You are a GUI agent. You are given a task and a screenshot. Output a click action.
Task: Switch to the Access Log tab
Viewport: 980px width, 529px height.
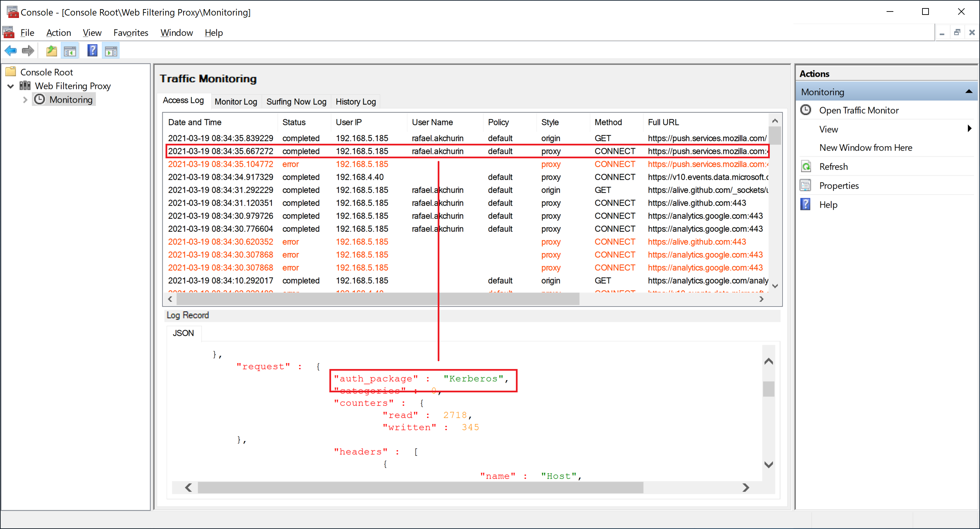pyautogui.click(x=183, y=100)
